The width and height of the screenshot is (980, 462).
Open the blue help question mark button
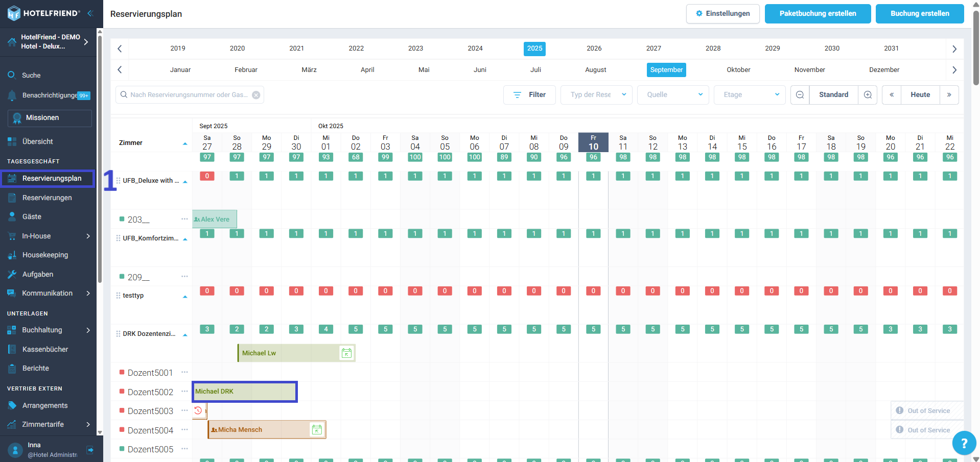click(964, 443)
